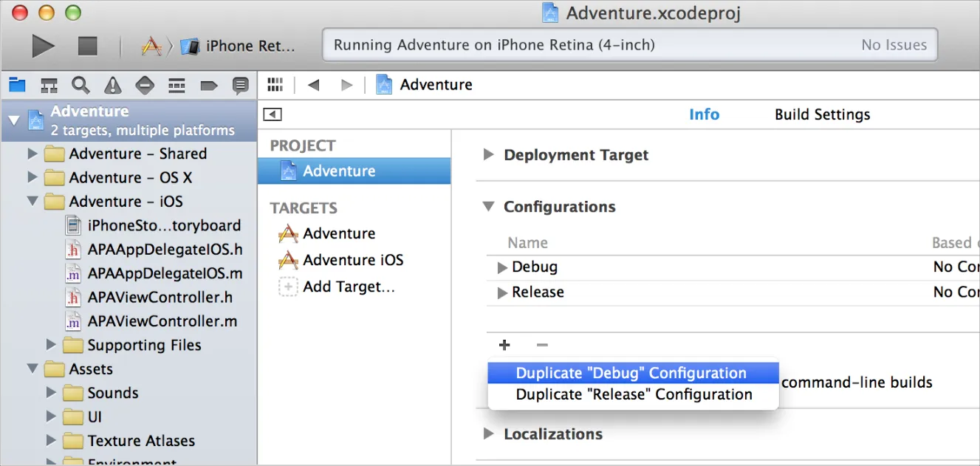Image resolution: width=980 pixels, height=466 pixels.
Task: Collapse the Configurations section
Action: coord(488,207)
